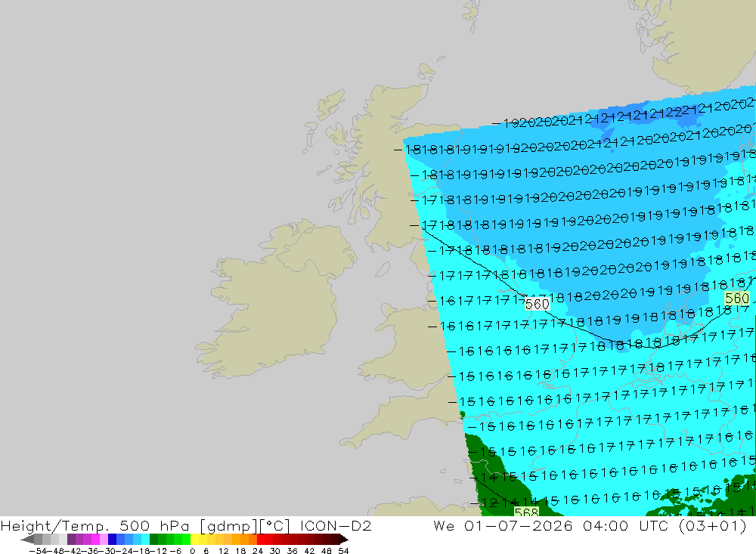
Task: Click the green 560 contour label at right edge
Action: click(x=737, y=299)
